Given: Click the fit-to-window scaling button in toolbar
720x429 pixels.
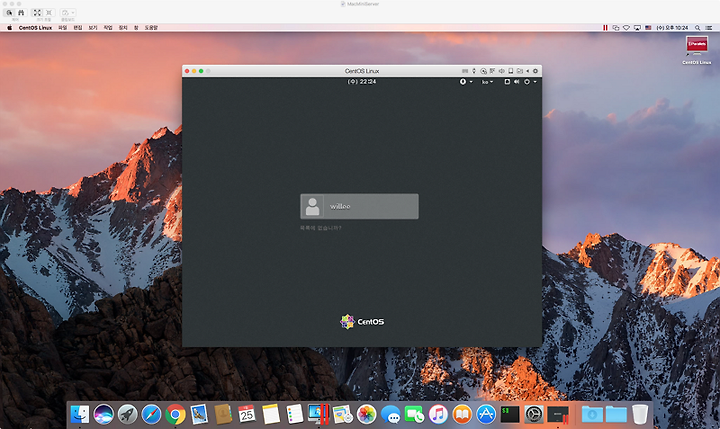Looking at the screenshot, I should click(37, 13).
